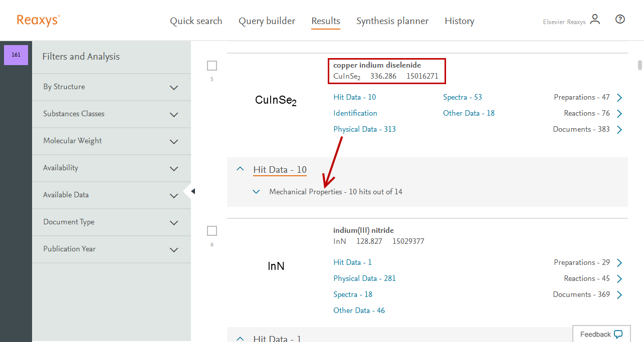This screenshot has height=342, width=644.
Task: Open the help question mark icon
Action: point(620,20)
